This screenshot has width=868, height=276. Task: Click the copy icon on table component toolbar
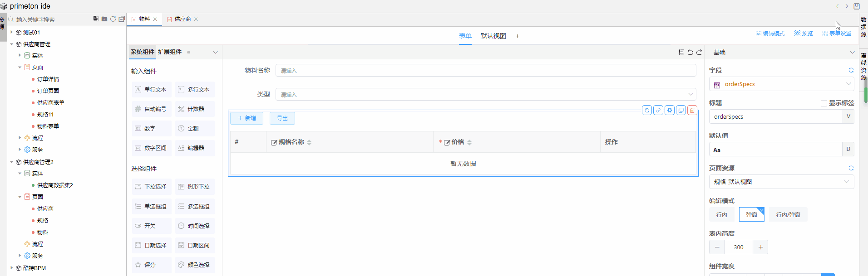[x=681, y=110]
